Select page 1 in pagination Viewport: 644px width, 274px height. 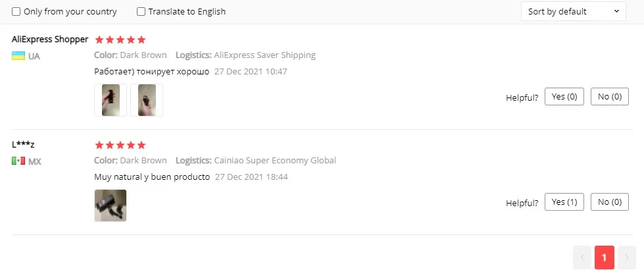pyautogui.click(x=605, y=258)
